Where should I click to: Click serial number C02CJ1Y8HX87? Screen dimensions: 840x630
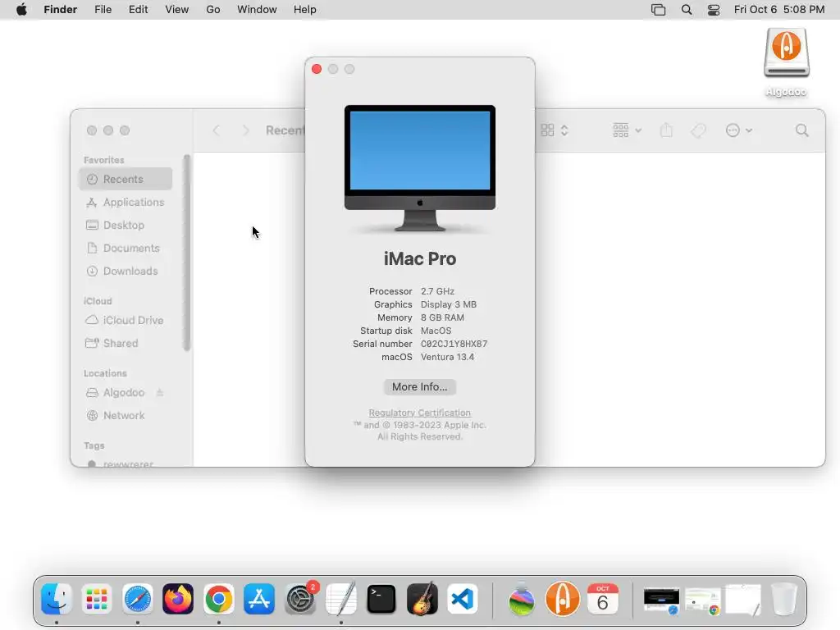click(x=454, y=344)
